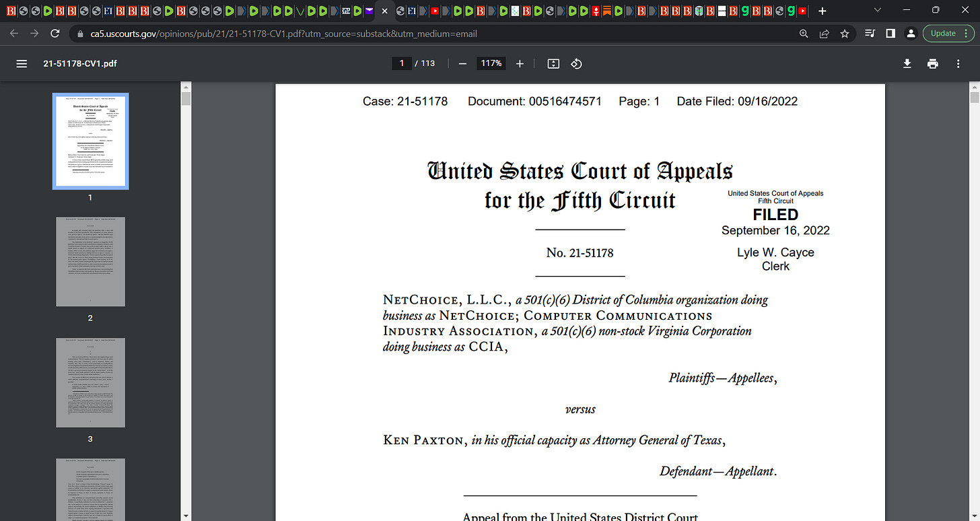Download the PDF file
980x521 pixels.
coord(907,63)
